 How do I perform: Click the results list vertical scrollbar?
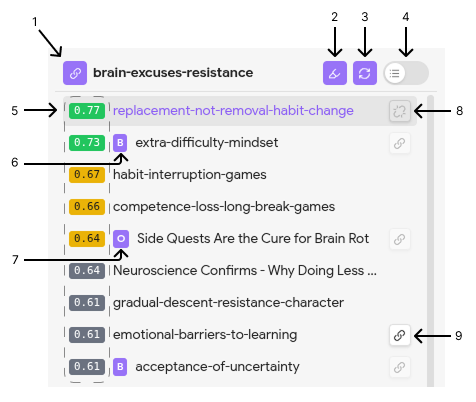coord(430,241)
